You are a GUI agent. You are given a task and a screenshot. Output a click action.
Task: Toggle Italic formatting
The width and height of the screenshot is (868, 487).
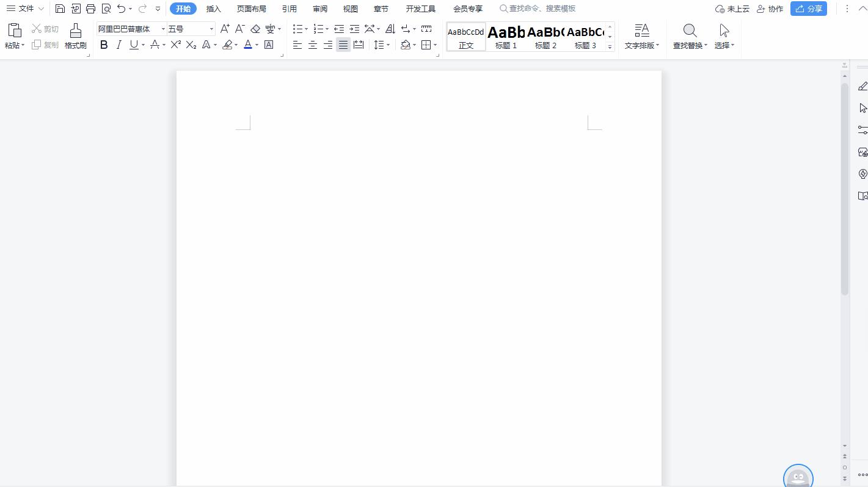119,45
